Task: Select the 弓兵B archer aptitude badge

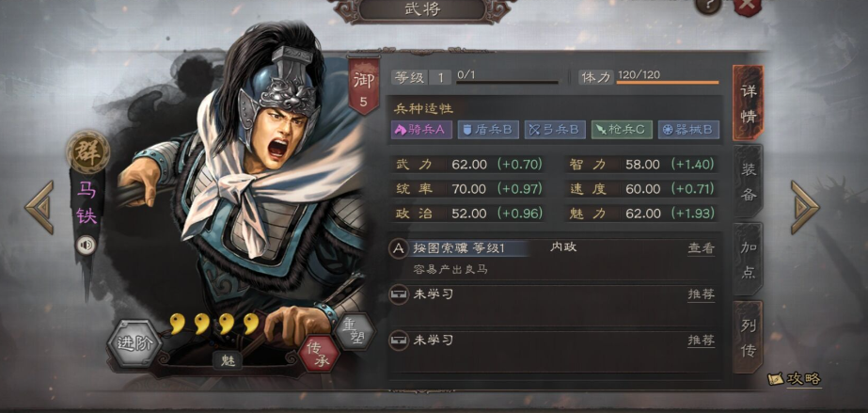Action: [555, 130]
